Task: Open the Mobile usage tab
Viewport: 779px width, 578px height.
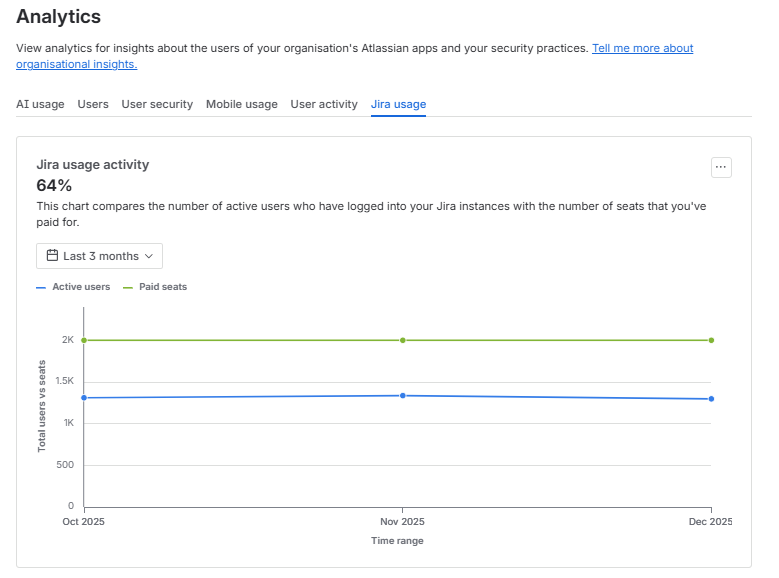Action: pos(241,104)
